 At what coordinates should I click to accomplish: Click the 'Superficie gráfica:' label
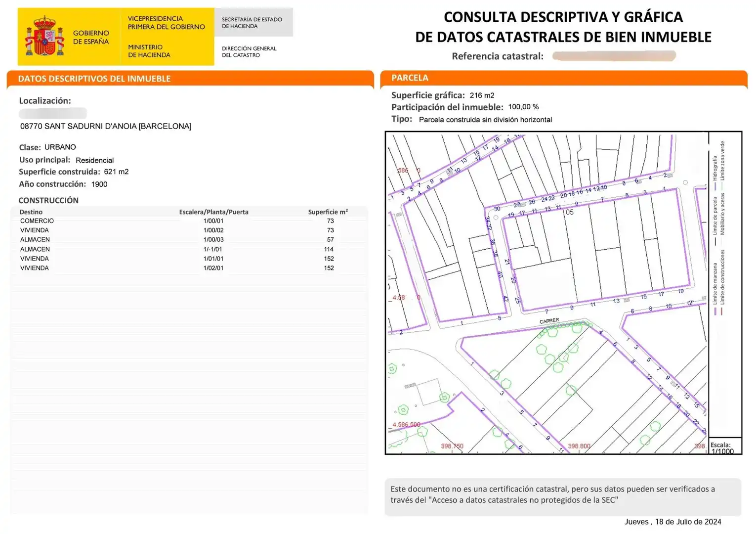pyautogui.click(x=428, y=95)
